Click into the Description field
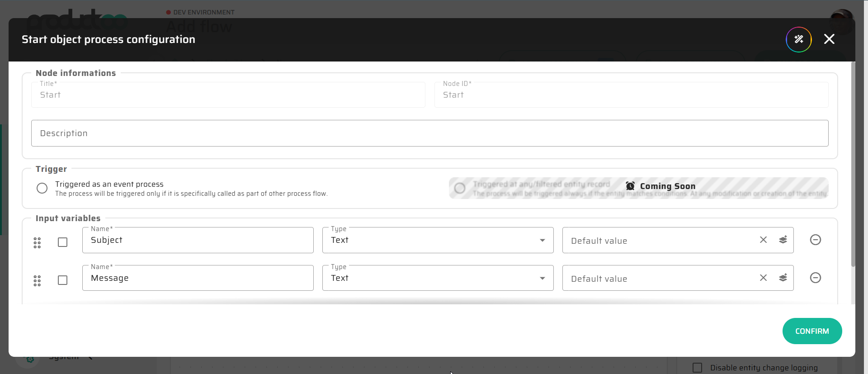Image resolution: width=868 pixels, height=374 pixels. [x=429, y=133]
